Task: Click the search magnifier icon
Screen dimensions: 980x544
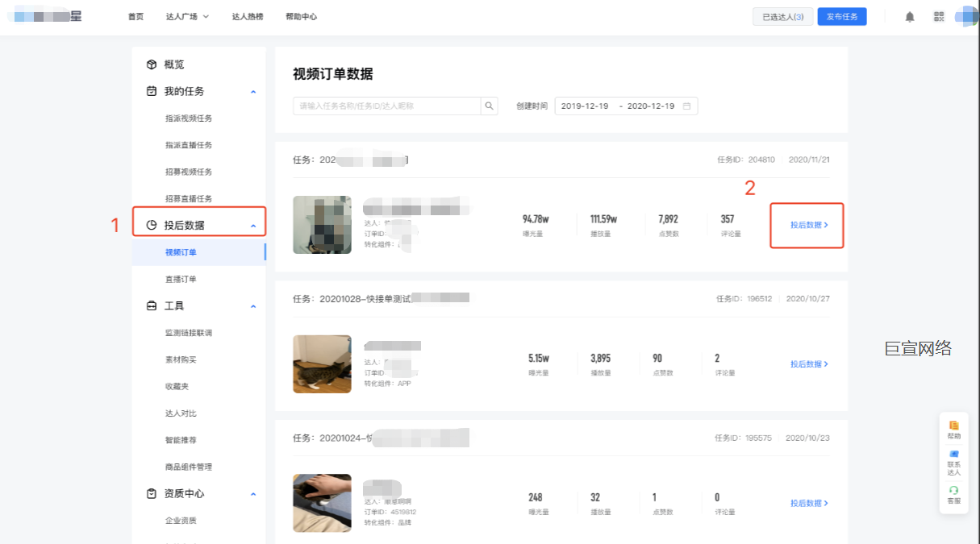Action: [x=490, y=106]
